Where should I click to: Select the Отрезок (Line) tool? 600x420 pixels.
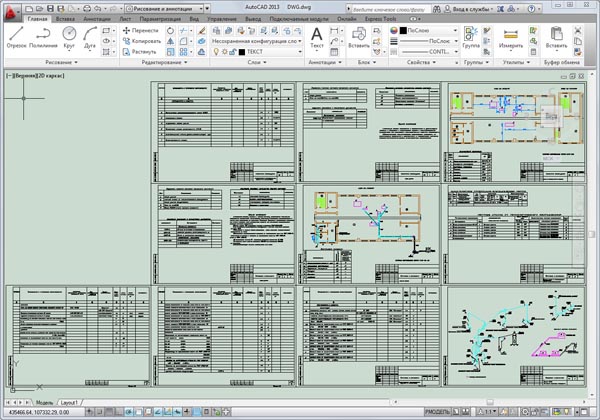[16, 37]
